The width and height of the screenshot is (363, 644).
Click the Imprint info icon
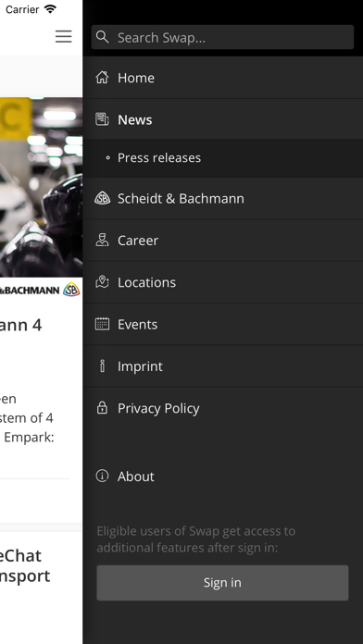coord(102,365)
